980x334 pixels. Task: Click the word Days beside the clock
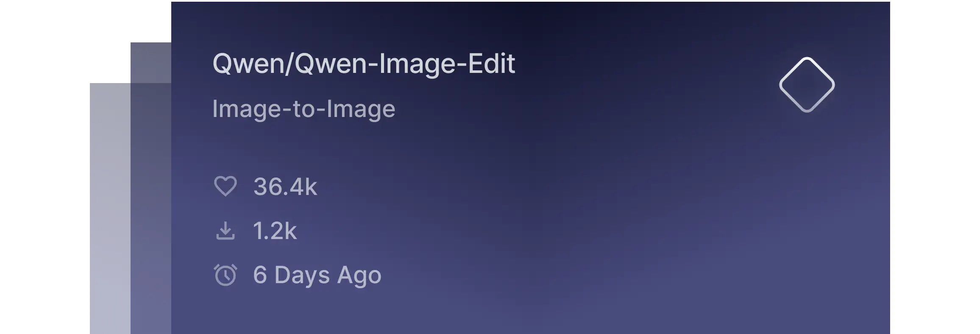pos(302,275)
